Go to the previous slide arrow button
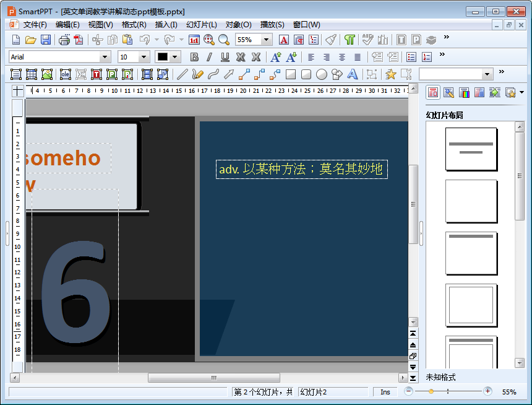Image resolution: width=532 pixels, height=405 pixels. pos(413,345)
